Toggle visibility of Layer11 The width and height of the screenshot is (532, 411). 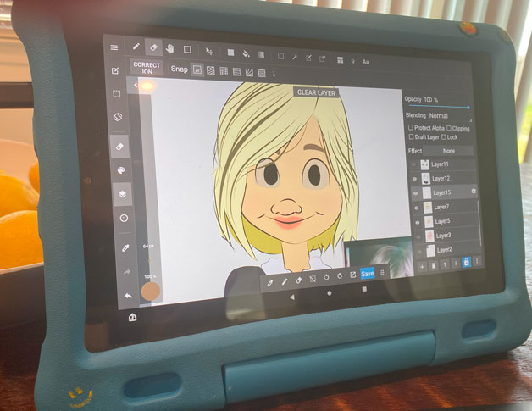point(413,164)
